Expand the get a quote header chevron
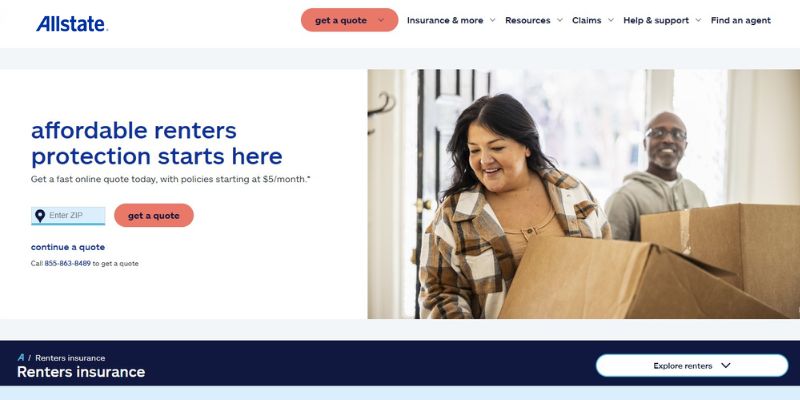This screenshot has height=400, width=800. (381, 20)
